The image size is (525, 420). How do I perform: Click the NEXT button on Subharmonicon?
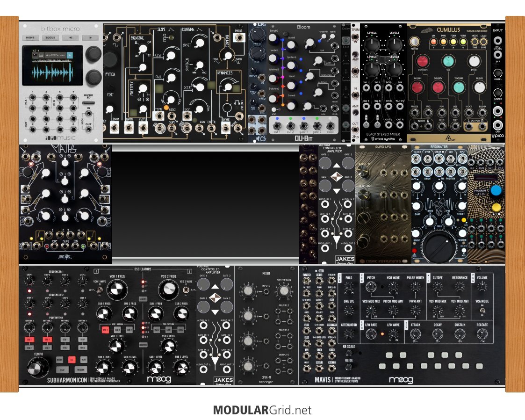pyautogui.click(x=83, y=360)
